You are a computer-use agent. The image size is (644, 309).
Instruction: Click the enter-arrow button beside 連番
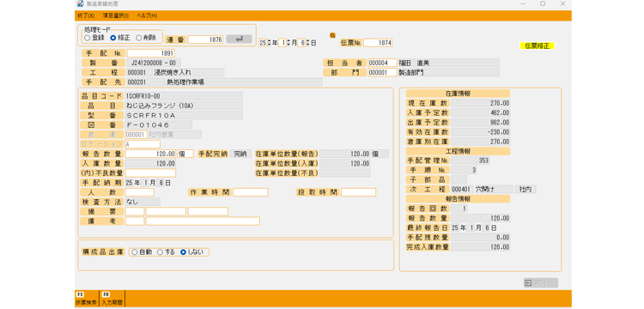coord(239,39)
